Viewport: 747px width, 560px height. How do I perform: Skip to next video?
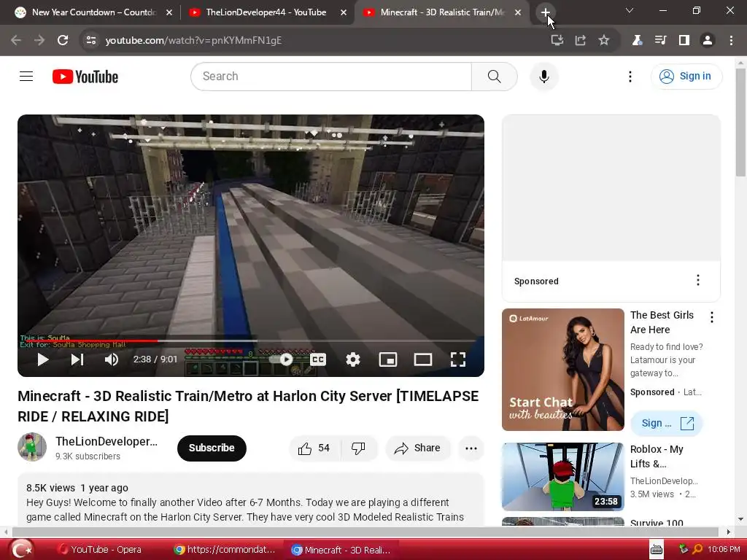(77, 359)
